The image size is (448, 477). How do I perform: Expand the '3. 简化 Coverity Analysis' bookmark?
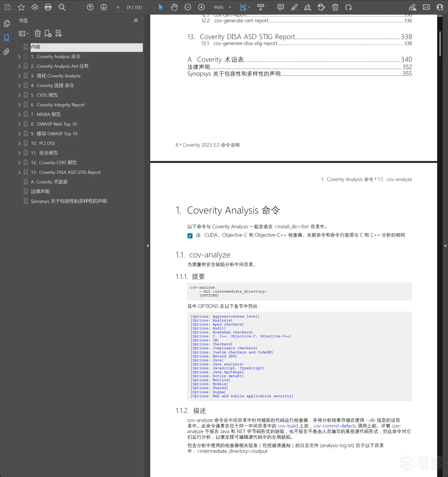[x=19, y=76]
